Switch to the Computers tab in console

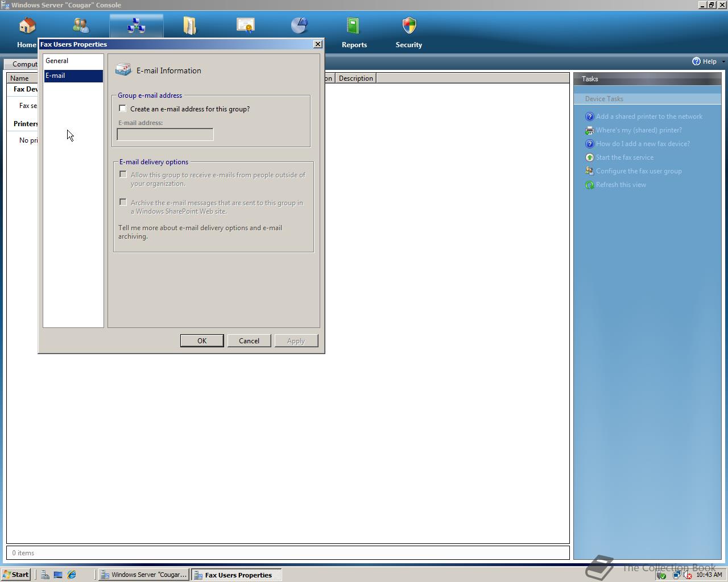tap(22, 64)
